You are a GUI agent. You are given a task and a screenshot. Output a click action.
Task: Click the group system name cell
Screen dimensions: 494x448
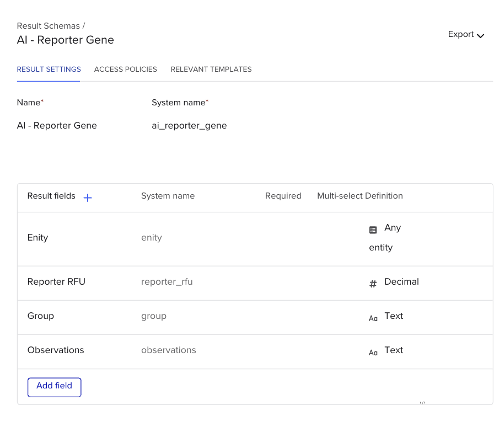(154, 316)
